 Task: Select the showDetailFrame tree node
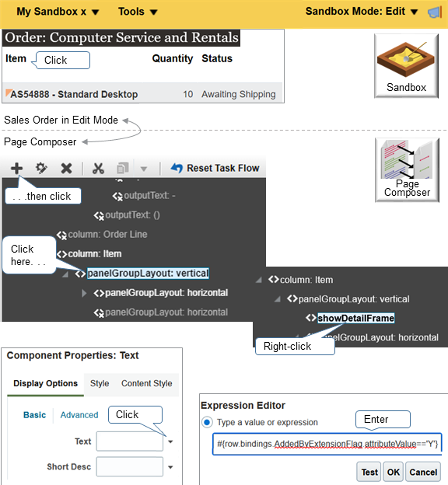tap(355, 318)
